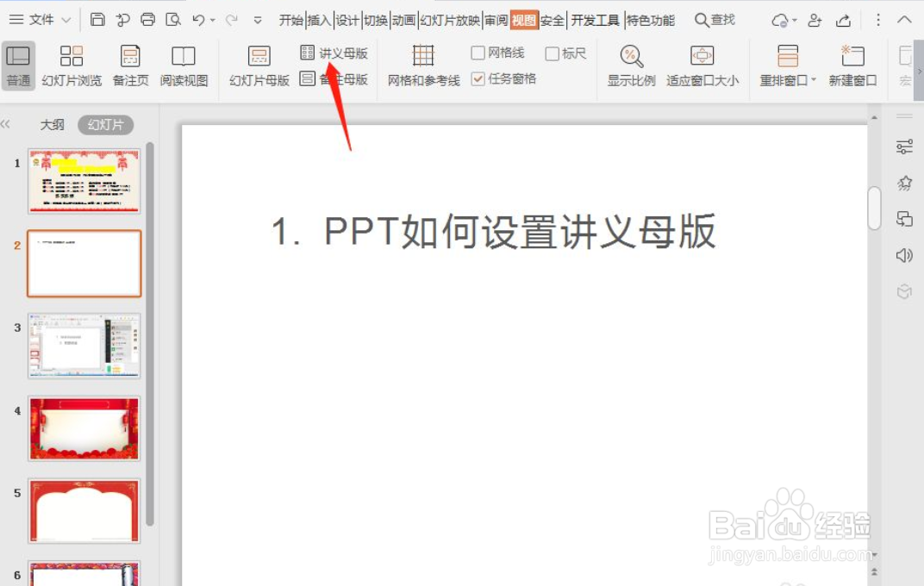Switch to the 设计 tab
The width and height of the screenshot is (924, 586).
point(347,20)
